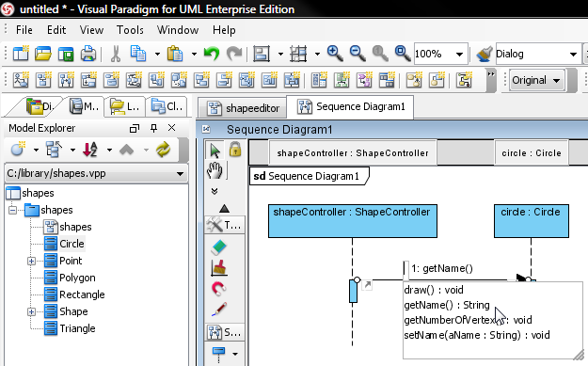
Task: Open the lifeline tool dropdown arrow
Action: point(235,354)
